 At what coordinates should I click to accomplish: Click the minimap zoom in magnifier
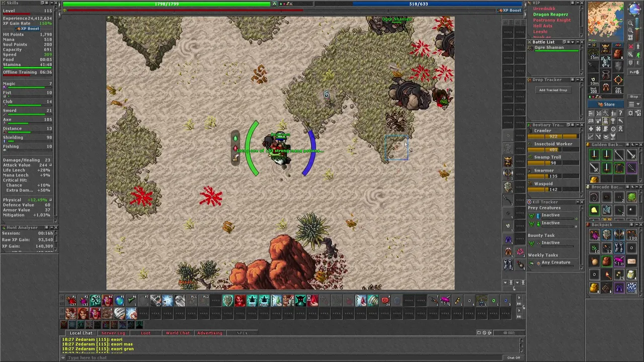[x=630, y=31]
